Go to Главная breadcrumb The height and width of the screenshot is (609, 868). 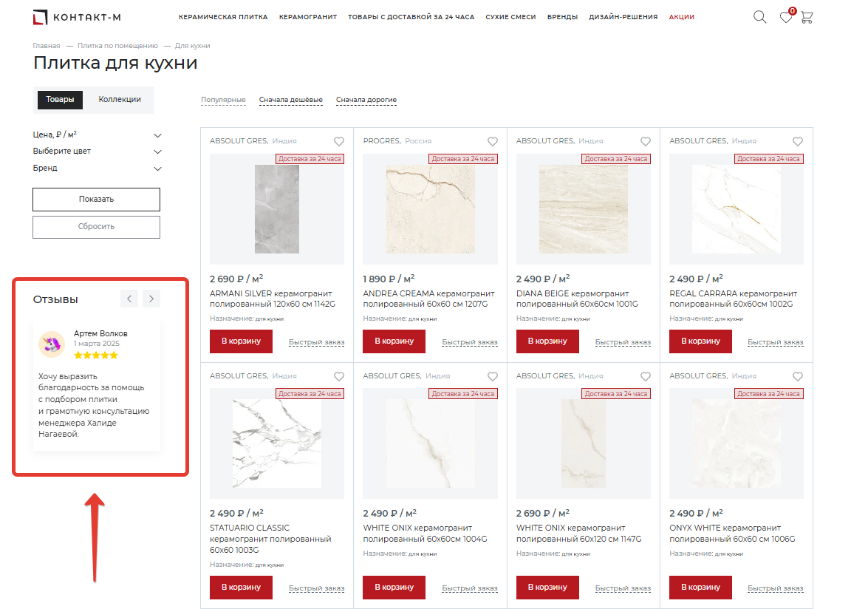point(47,46)
